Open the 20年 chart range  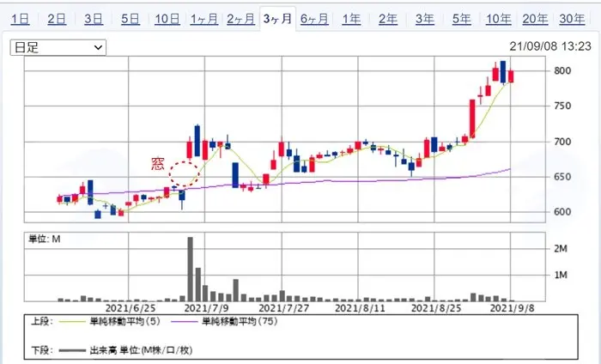click(x=535, y=19)
